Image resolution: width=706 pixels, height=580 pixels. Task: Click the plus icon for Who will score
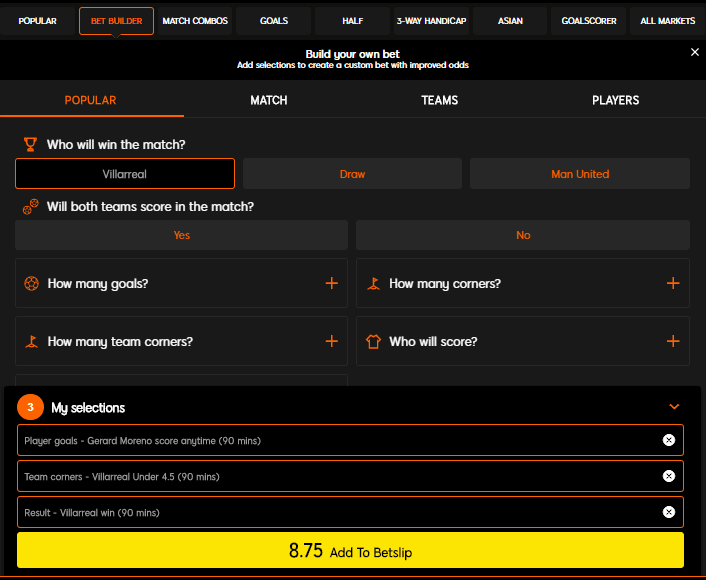673,342
